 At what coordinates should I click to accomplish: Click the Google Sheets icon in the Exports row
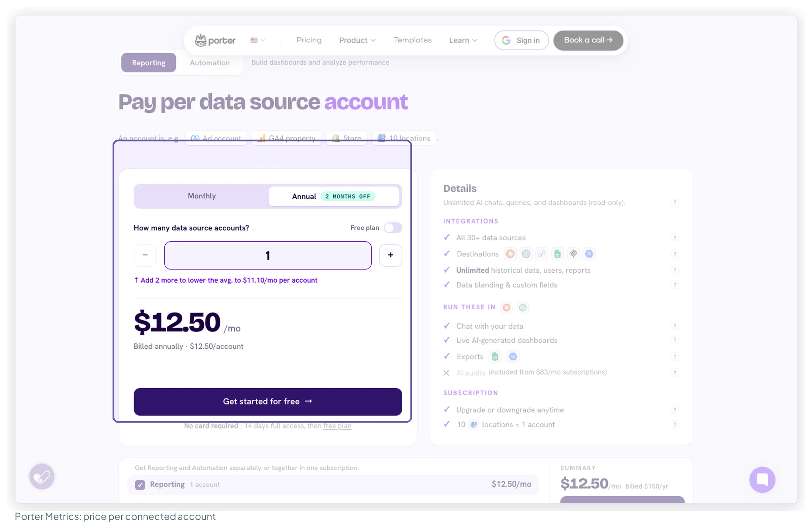point(495,356)
